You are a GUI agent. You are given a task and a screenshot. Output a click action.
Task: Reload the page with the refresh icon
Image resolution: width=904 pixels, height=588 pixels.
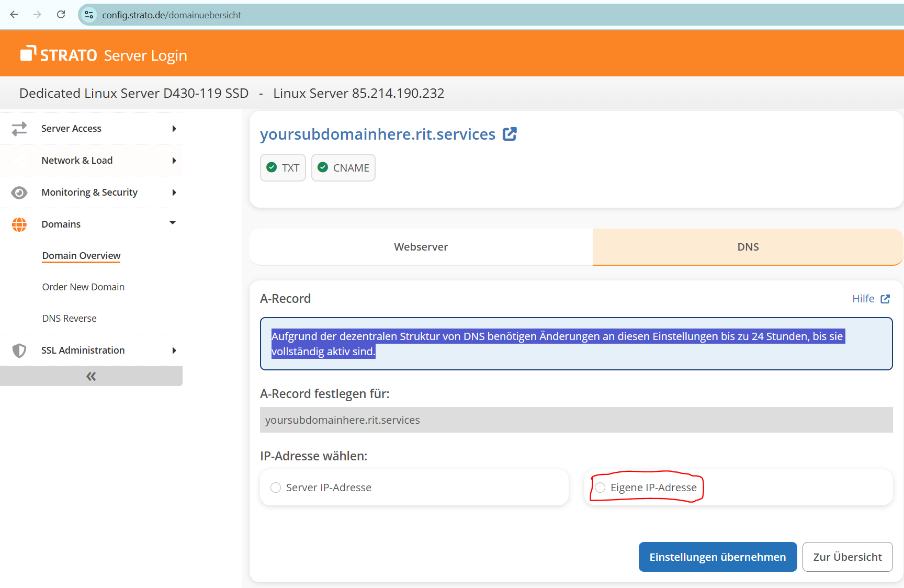[61, 15]
